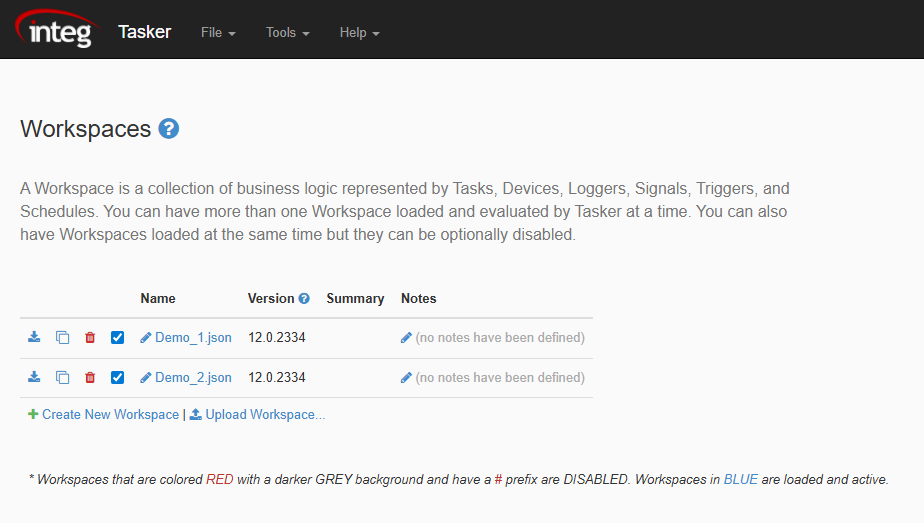This screenshot has width=924, height=523.
Task: Disable the Demo_1.json workspace checkbox
Action: [118, 338]
